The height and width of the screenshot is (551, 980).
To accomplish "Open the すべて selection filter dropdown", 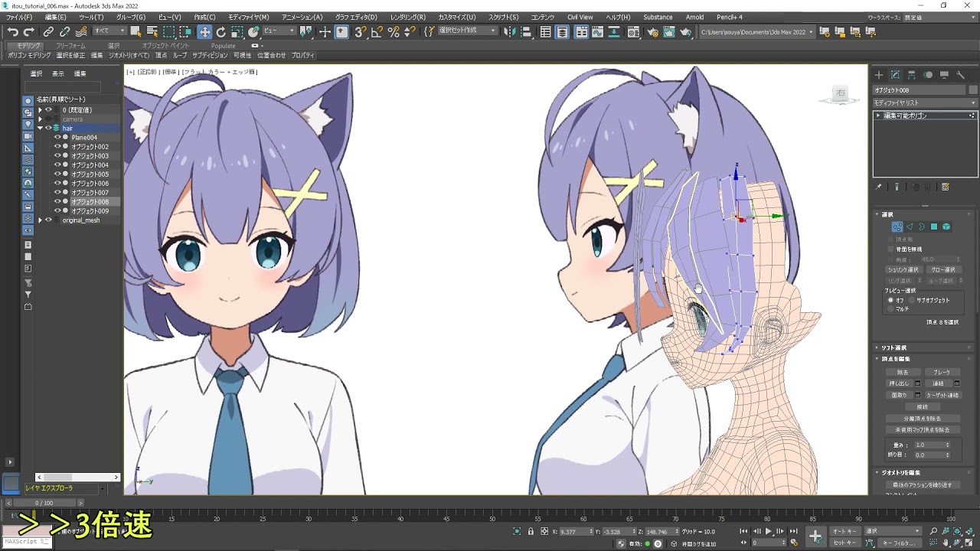I will pos(109,31).
